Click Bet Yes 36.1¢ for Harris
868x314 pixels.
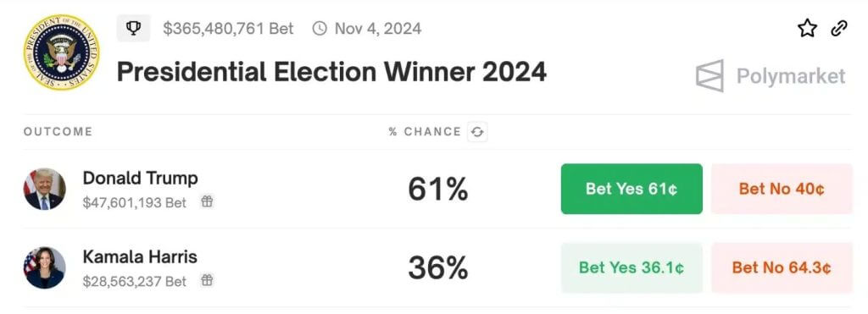pyautogui.click(x=632, y=267)
